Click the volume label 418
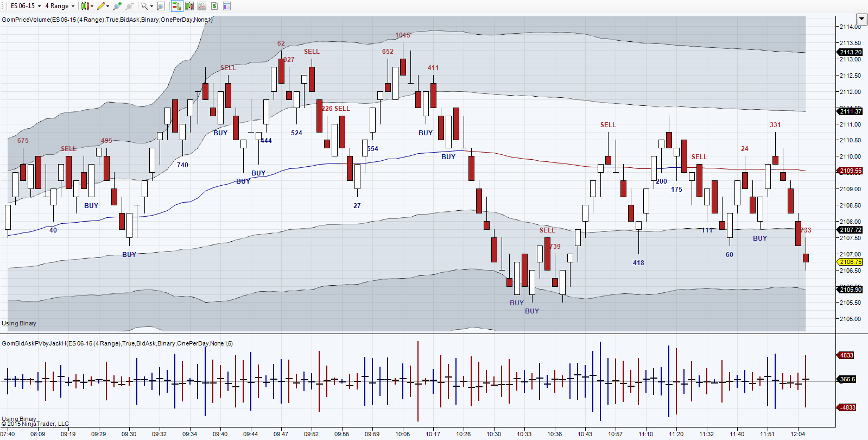868x440 pixels. (638, 263)
